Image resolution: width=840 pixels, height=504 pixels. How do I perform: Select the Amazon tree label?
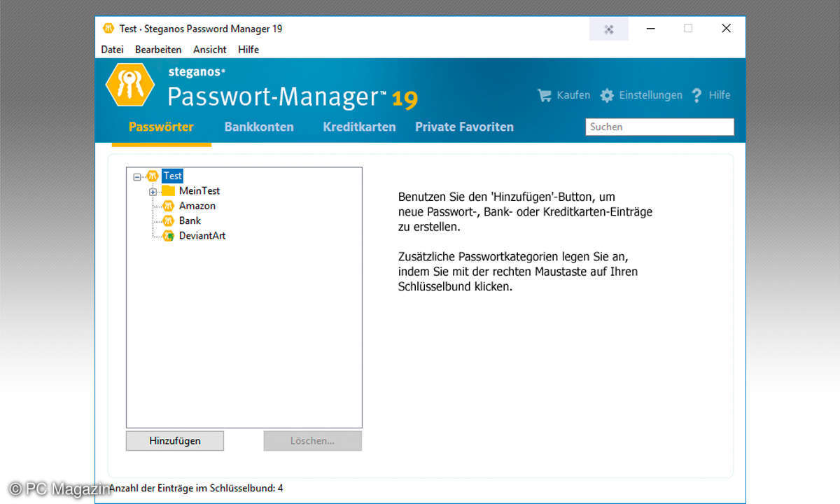click(197, 206)
